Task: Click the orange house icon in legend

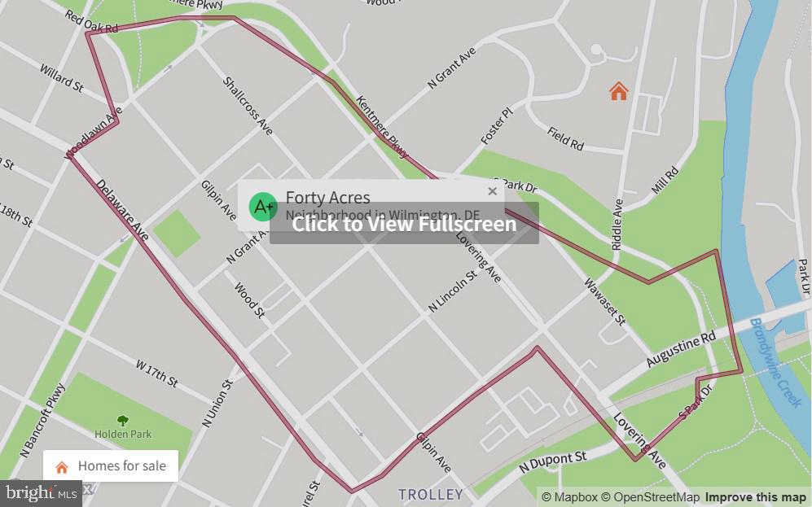Action: (x=62, y=467)
